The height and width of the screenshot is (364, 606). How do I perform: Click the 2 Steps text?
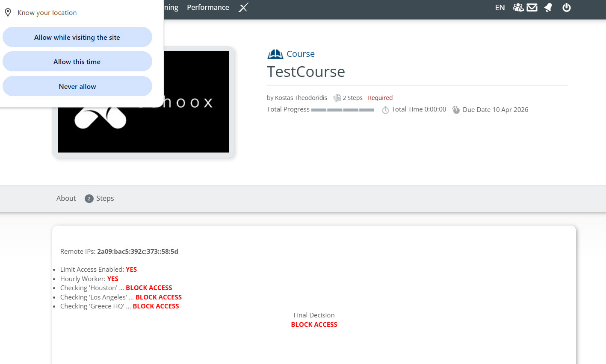[x=352, y=98]
